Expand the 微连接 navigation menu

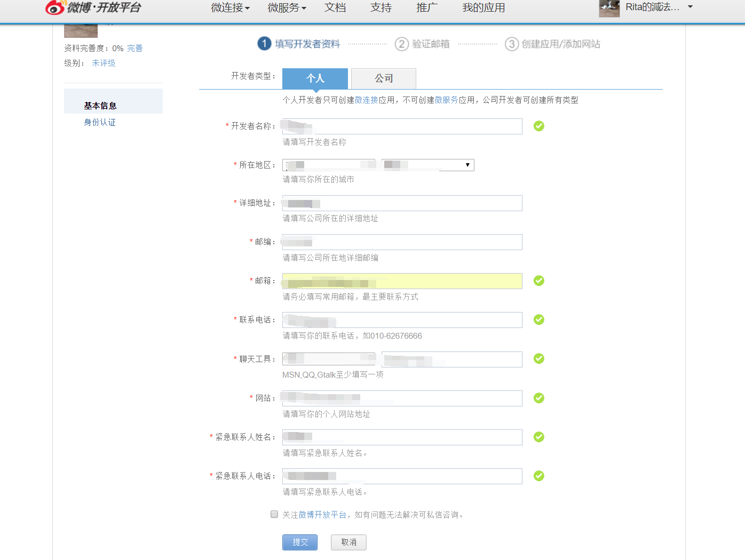pyautogui.click(x=230, y=7)
